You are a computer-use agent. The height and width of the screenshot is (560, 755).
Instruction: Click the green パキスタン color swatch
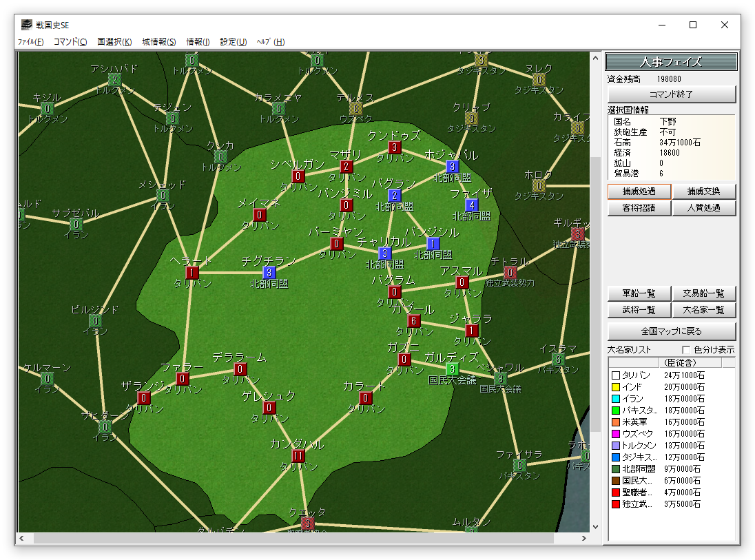(x=616, y=411)
